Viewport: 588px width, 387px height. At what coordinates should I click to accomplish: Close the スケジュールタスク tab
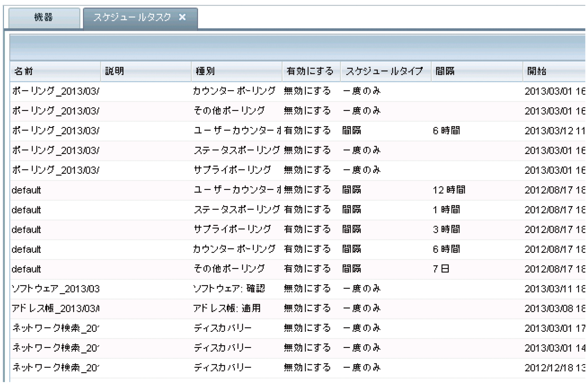click(x=183, y=17)
